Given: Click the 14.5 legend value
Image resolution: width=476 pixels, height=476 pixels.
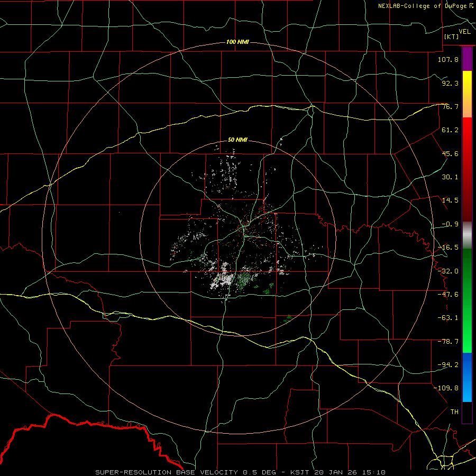Looking at the screenshot, I should click(450, 200).
